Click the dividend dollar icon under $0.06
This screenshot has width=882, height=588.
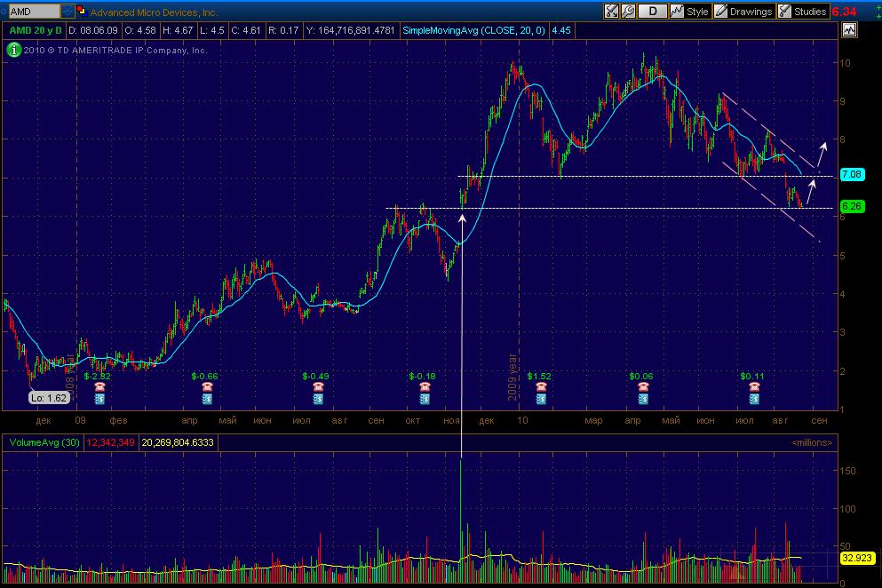pyautogui.click(x=643, y=399)
